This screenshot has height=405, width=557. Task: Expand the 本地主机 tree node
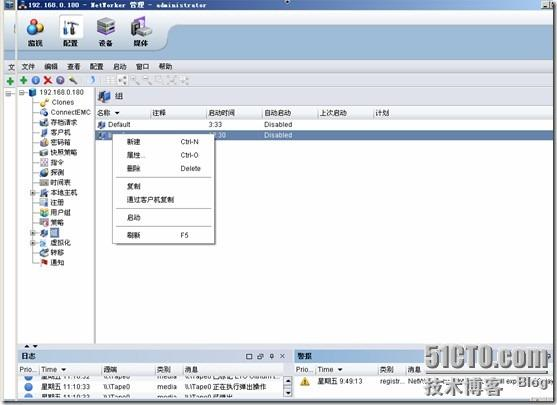coord(33,193)
